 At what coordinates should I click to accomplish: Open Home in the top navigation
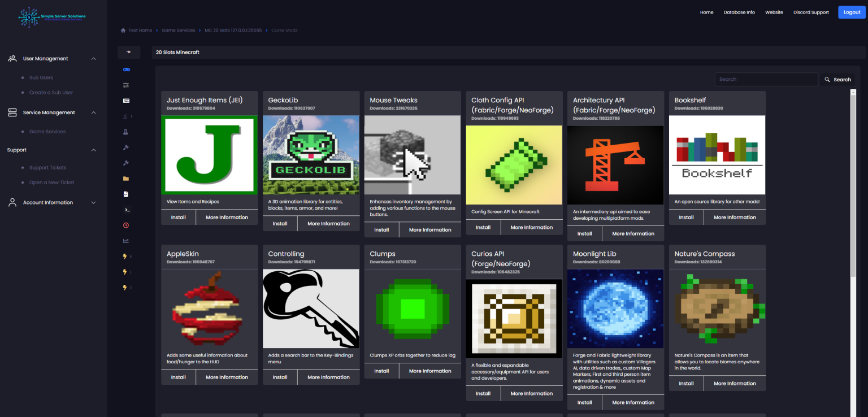(706, 12)
